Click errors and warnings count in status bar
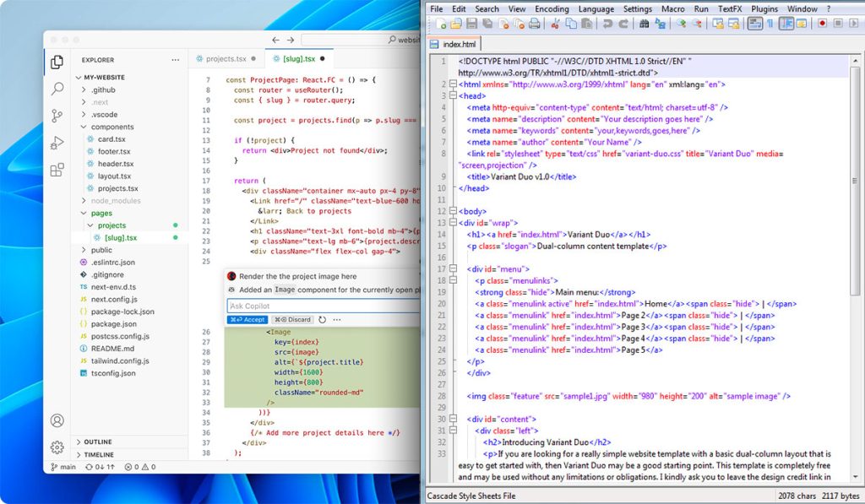 click(139, 467)
